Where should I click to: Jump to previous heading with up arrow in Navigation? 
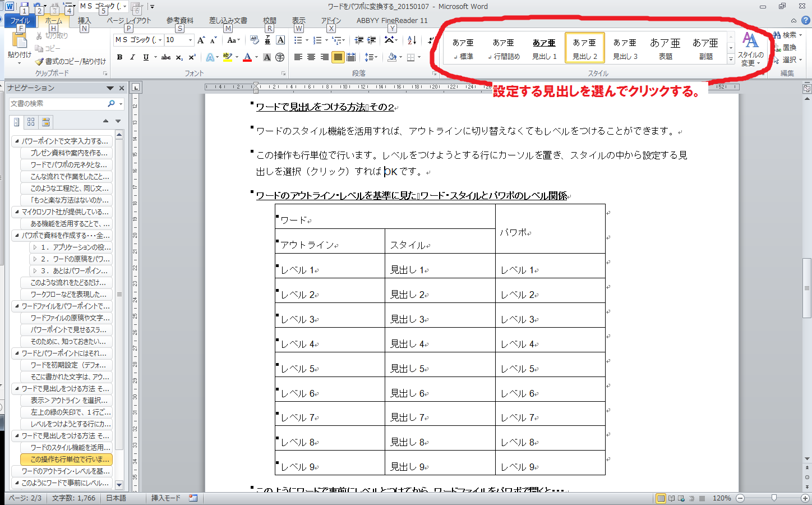[105, 121]
